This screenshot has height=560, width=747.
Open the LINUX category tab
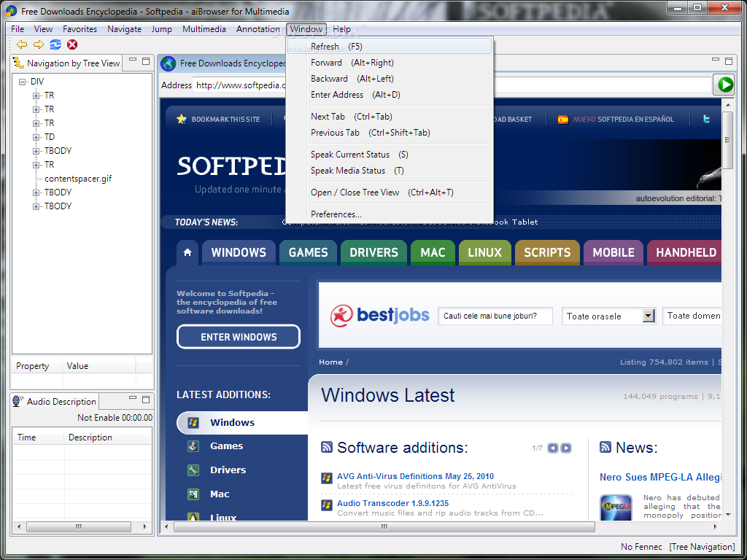484,252
